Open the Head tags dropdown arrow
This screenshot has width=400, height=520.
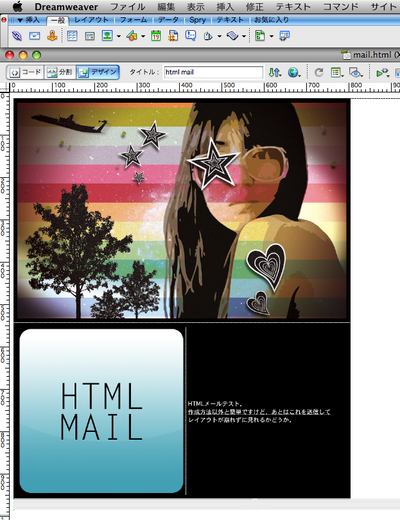click(219, 36)
